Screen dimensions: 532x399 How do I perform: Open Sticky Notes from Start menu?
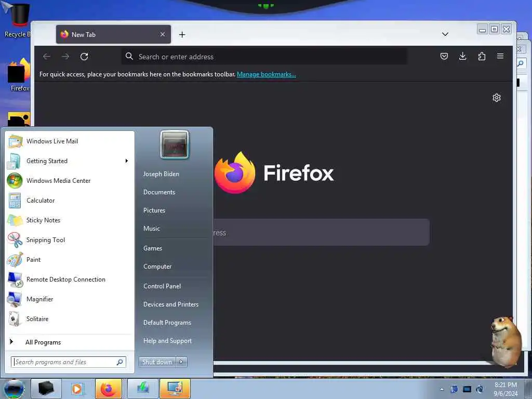click(70, 220)
